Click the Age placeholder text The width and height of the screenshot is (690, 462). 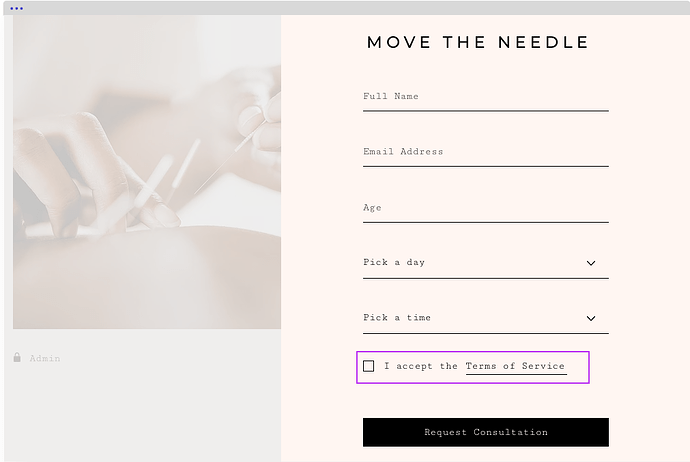coord(372,208)
